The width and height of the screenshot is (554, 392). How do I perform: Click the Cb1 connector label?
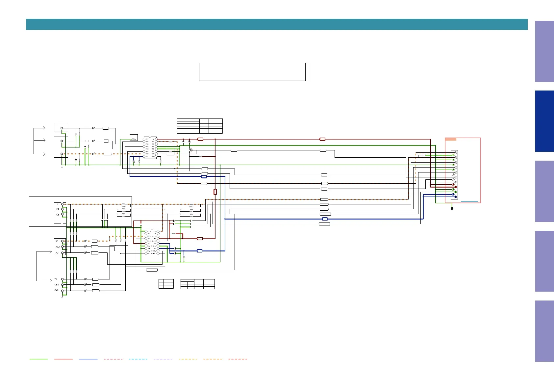[x=58, y=247]
